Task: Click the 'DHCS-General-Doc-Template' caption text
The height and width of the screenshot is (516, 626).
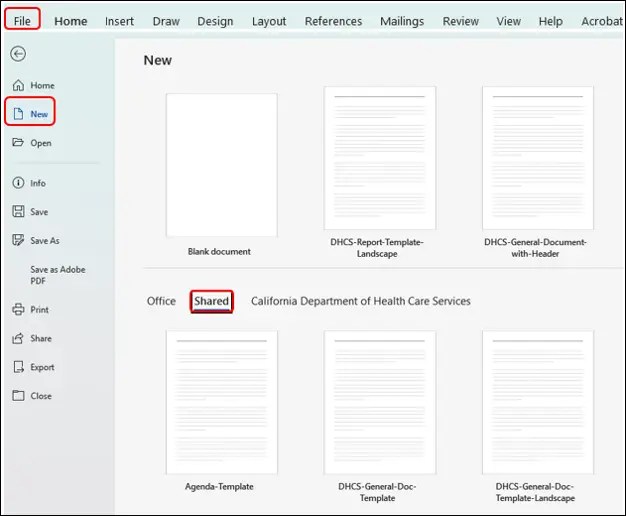Action: (377, 492)
